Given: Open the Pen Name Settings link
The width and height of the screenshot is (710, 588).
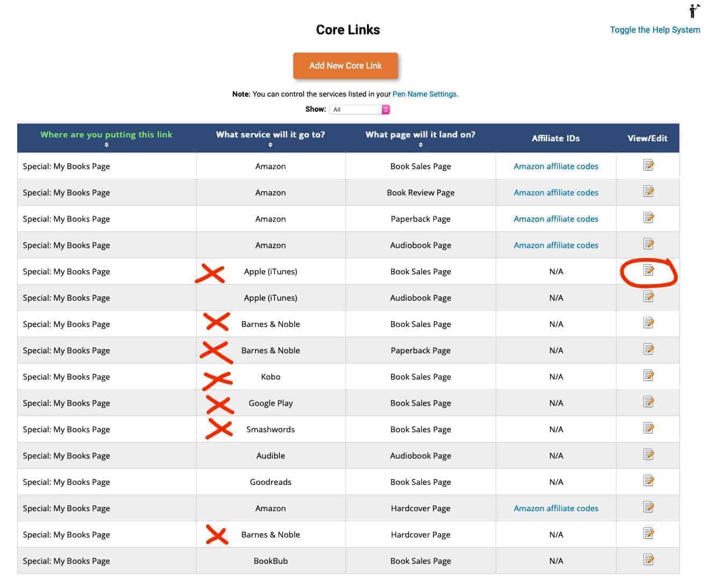Looking at the screenshot, I should tap(424, 94).
